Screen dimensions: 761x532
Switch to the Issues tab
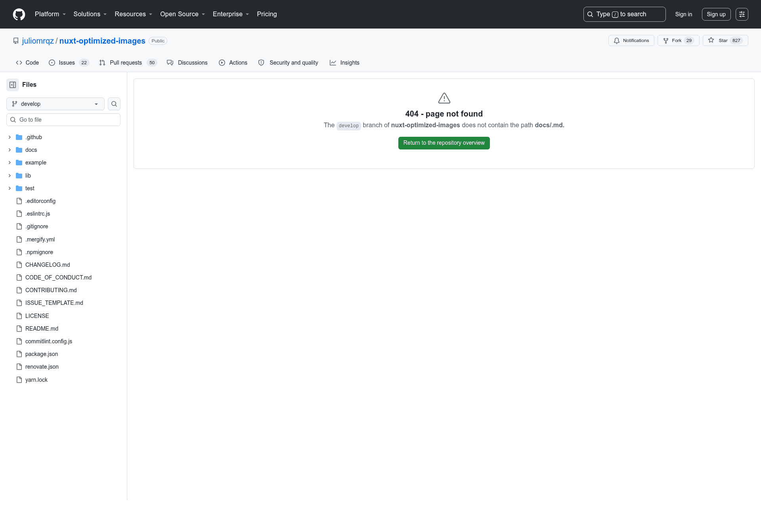69,63
